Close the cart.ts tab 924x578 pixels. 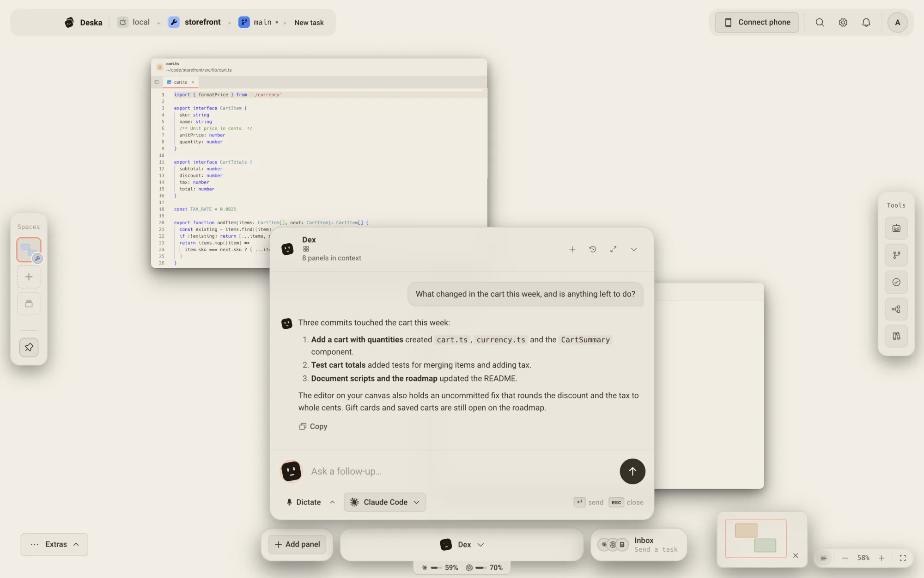pos(193,82)
